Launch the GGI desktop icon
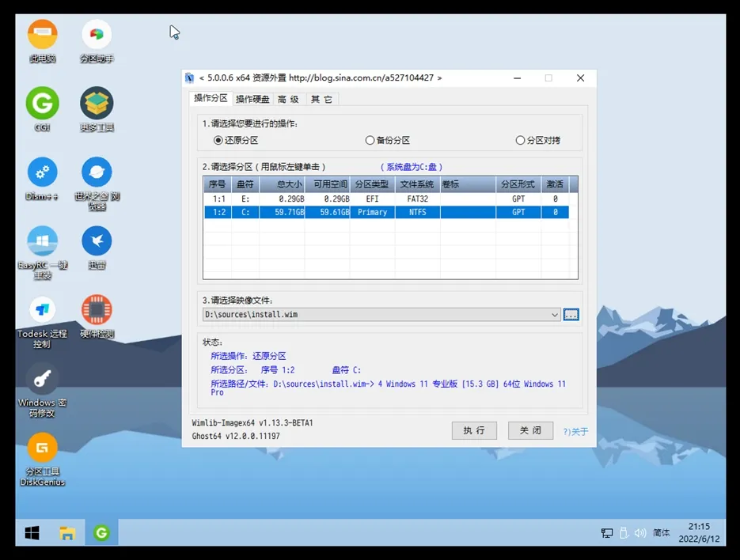The width and height of the screenshot is (740, 560). (42, 104)
